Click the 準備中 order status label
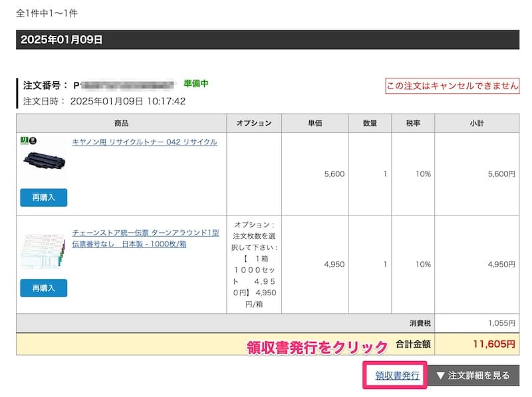The width and height of the screenshot is (532, 397). click(196, 84)
